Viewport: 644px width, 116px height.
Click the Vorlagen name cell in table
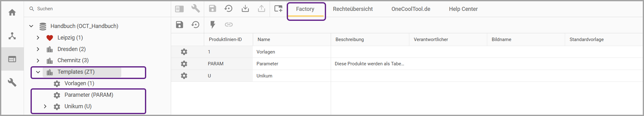(x=292, y=52)
